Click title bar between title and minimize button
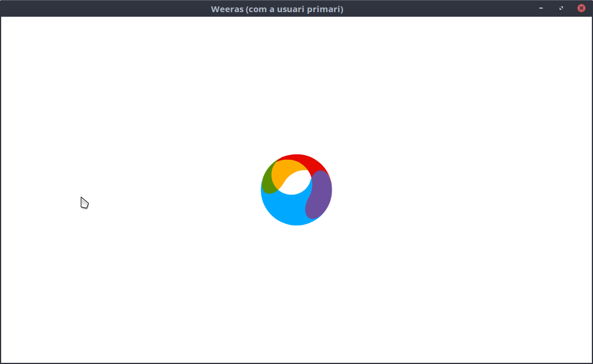 438,9
